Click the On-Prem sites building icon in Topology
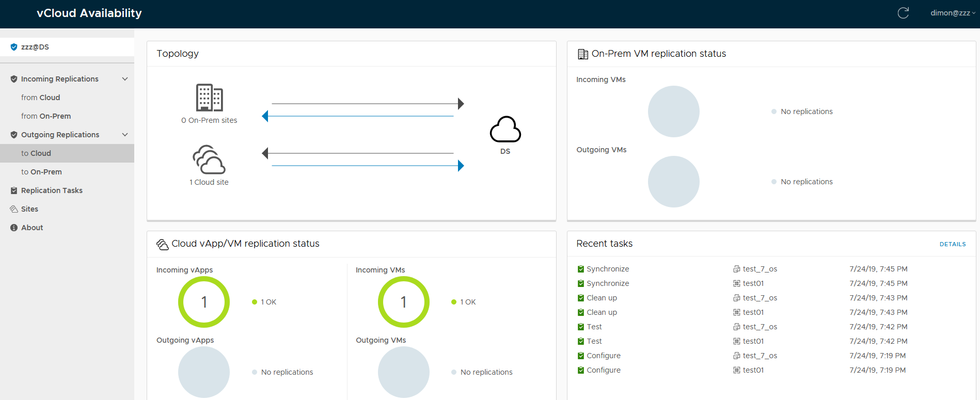This screenshot has height=400, width=980. pos(209,98)
